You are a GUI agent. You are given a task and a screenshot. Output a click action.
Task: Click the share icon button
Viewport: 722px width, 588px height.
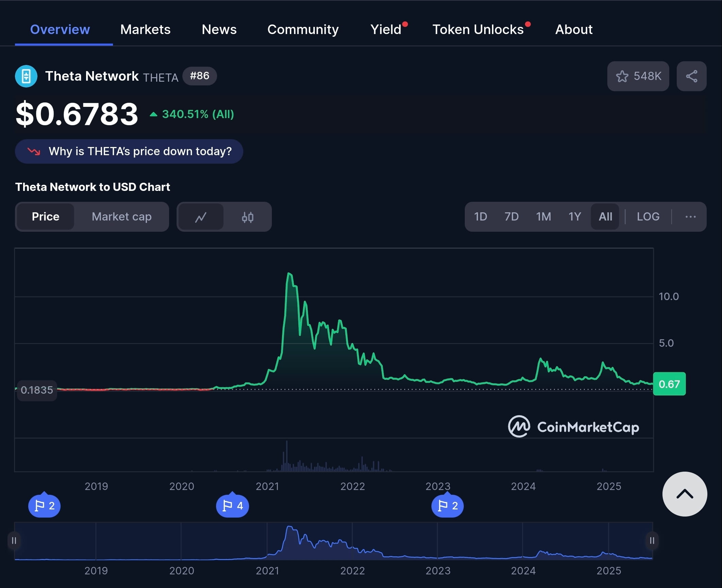[x=691, y=76]
